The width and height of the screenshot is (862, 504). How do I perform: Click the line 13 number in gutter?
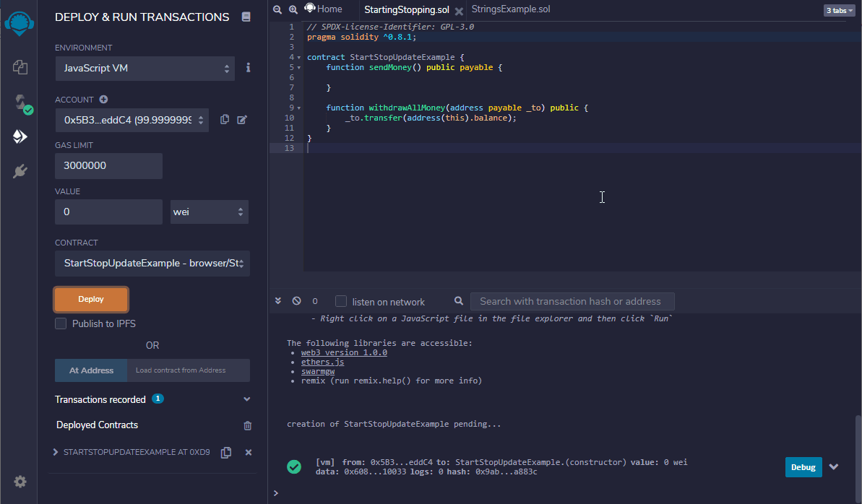[289, 149]
